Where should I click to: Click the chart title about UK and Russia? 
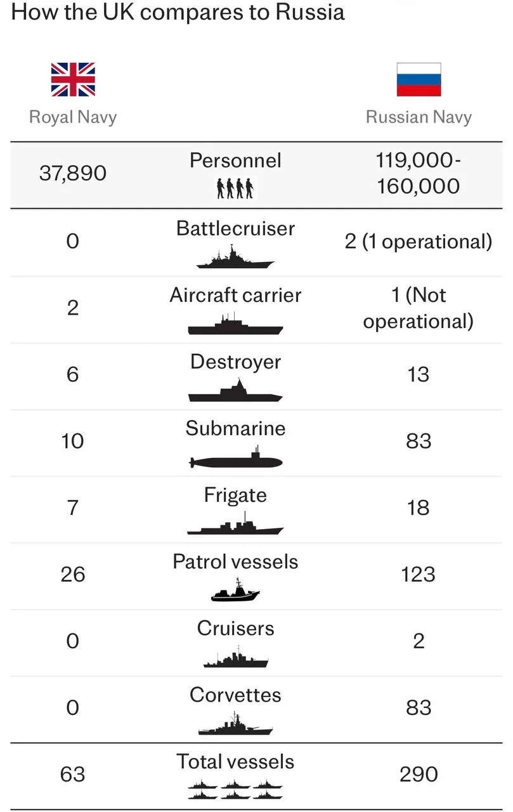(x=178, y=13)
